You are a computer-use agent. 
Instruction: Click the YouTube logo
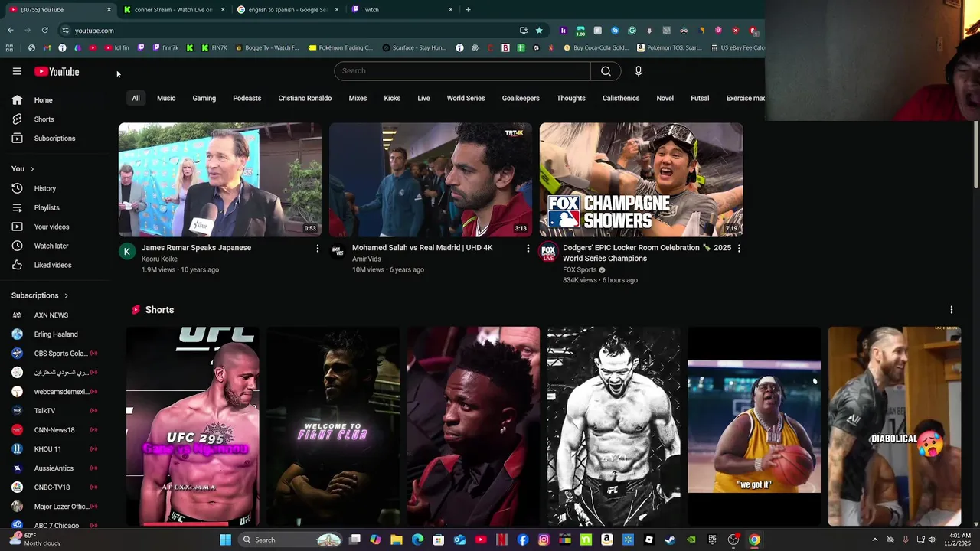[57, 71]
